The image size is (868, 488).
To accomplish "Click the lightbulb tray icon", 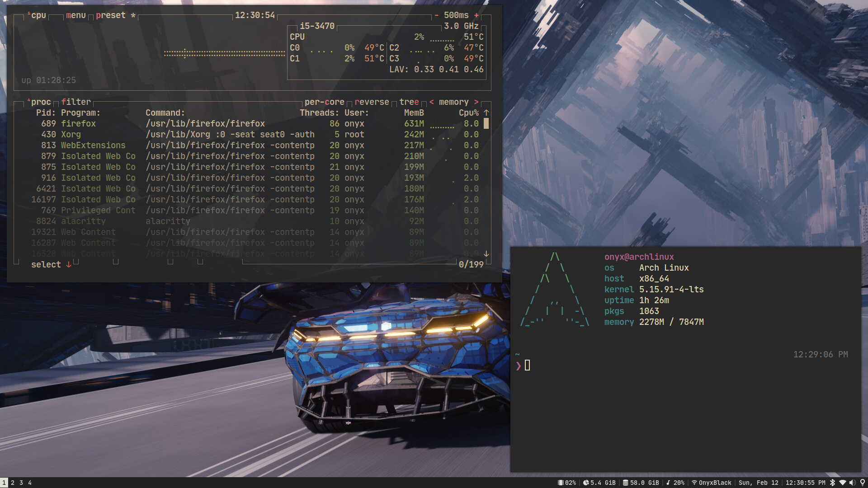I will pyautogui.click(x=862, y=483).
